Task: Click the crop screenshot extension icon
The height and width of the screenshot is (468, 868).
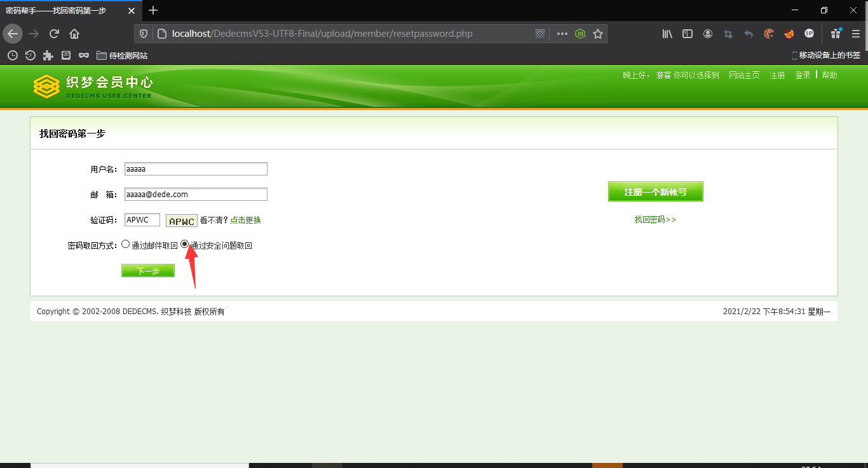Action: coord(728,34)
